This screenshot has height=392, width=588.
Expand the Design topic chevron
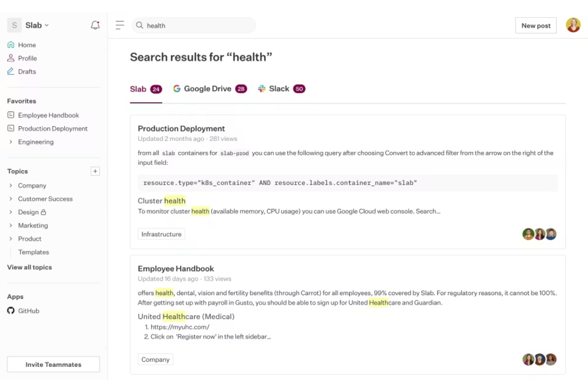(11, 212)
